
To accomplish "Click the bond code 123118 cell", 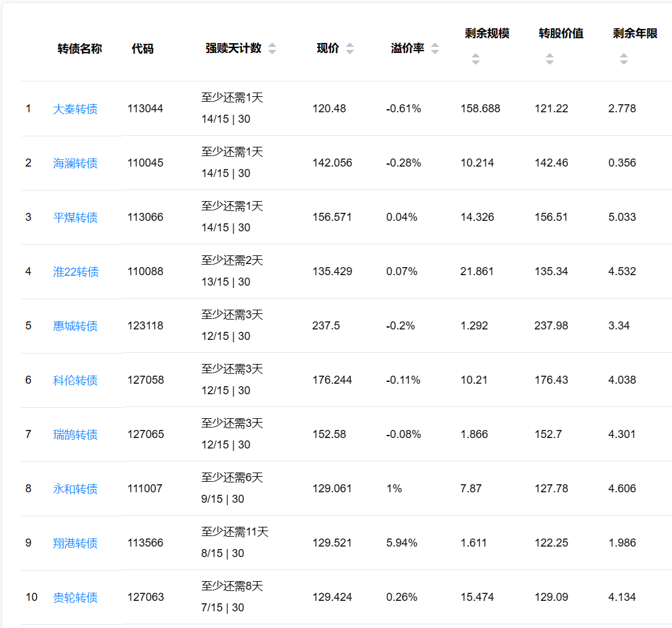I will (146, 326).
